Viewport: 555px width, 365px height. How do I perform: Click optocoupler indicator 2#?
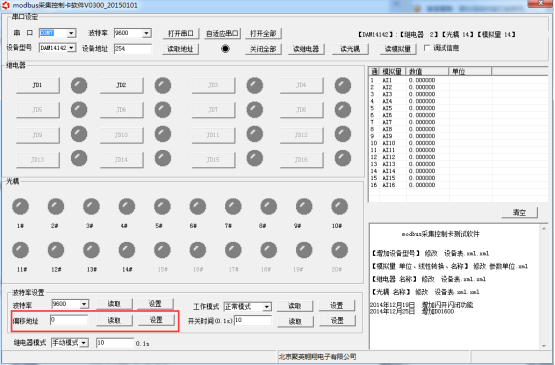[56, 206]
